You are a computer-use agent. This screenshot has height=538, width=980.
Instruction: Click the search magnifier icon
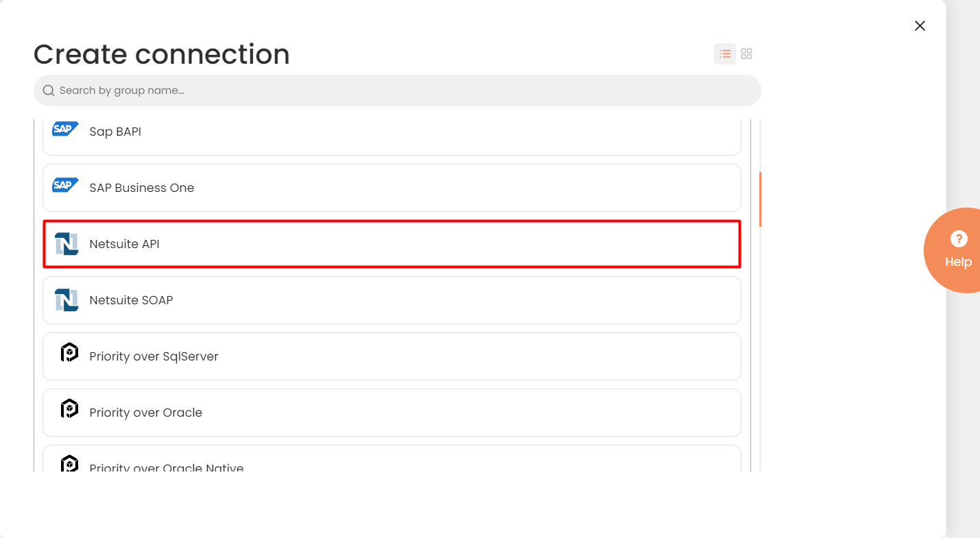coord(49,90)
